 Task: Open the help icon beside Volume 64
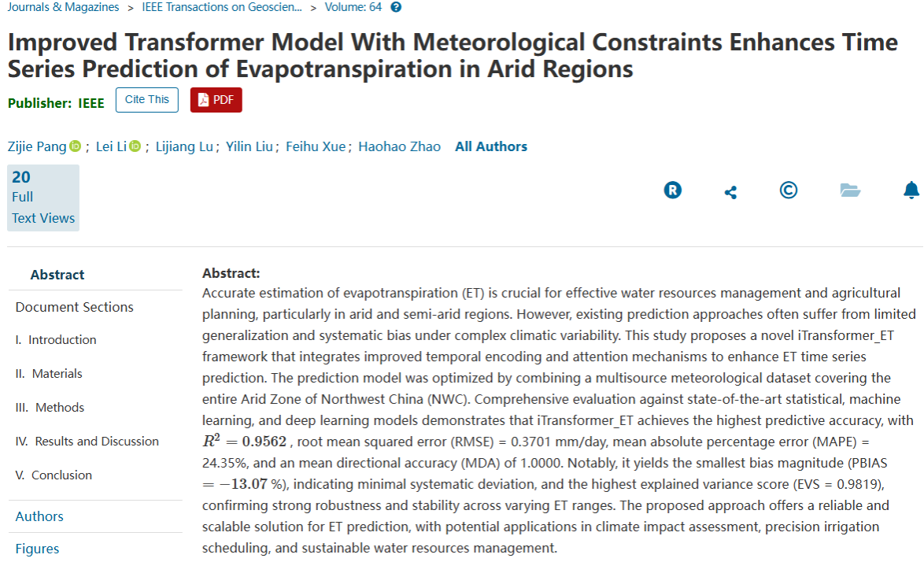[396, 7]
